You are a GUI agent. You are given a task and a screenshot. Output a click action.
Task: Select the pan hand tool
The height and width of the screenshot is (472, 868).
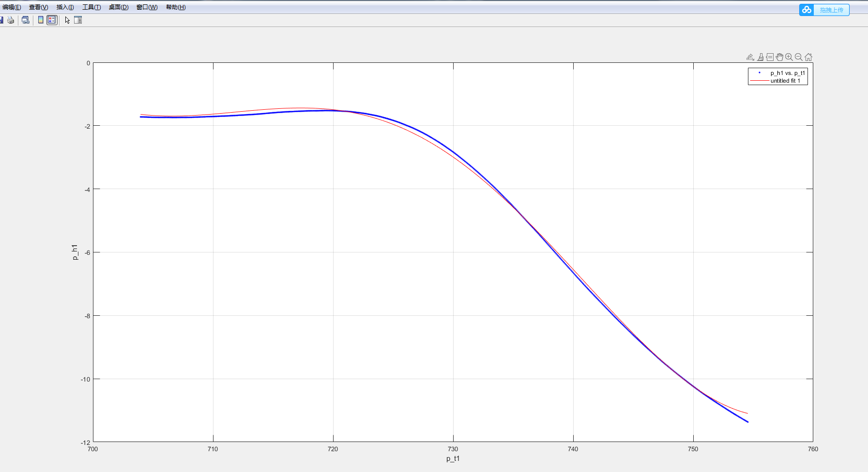click(x=779, y=57)
